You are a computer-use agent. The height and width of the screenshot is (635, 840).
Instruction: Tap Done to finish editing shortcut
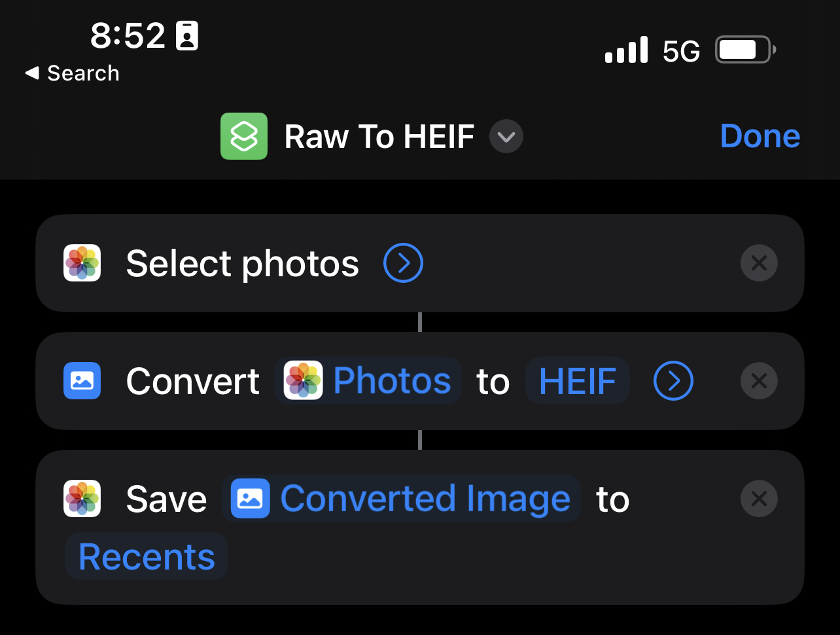[x=760, y=136]
